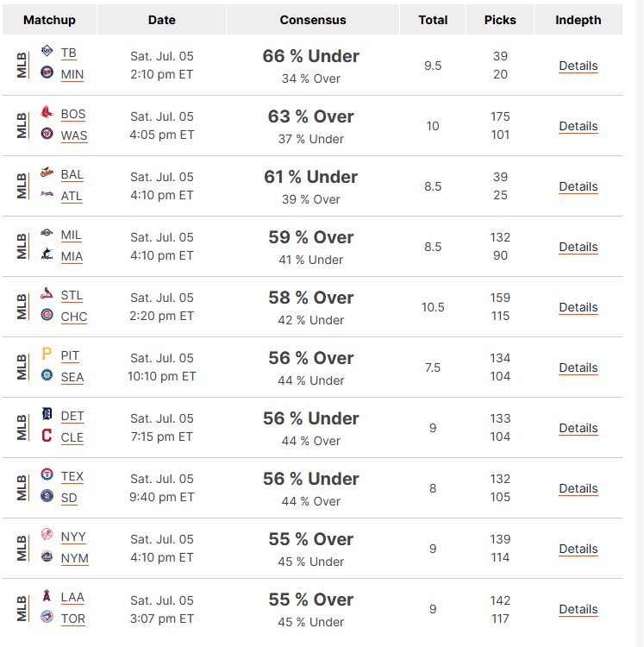Click the Miami Marlins logo icon
Screen dimensions: 644x647
click(x=47, y=254)
